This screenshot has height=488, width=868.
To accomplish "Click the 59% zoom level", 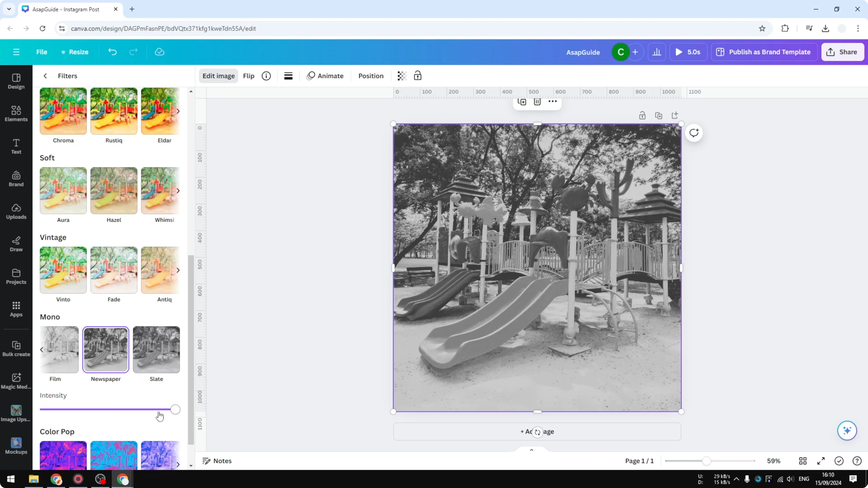I will click(x=774, y=461).
